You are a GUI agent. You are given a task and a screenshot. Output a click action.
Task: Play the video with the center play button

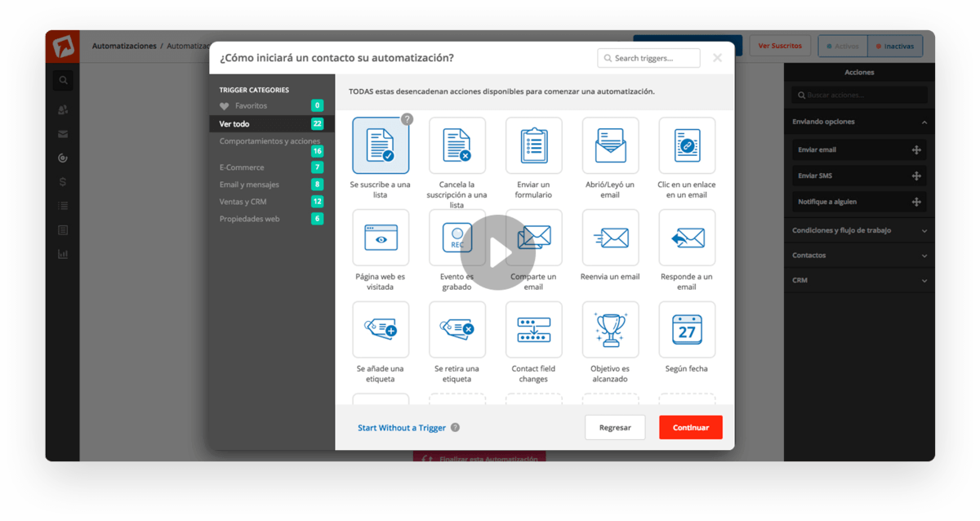[497, 253]
